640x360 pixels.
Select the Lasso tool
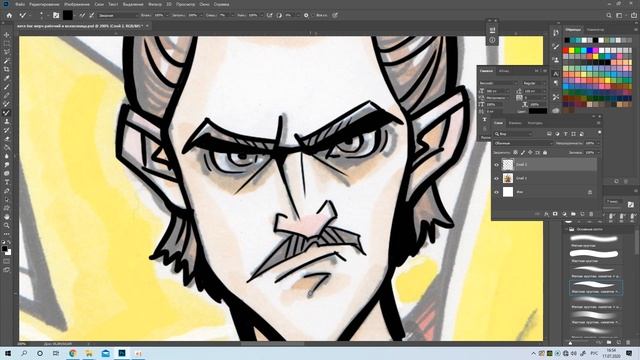click(x=7, y=52)
